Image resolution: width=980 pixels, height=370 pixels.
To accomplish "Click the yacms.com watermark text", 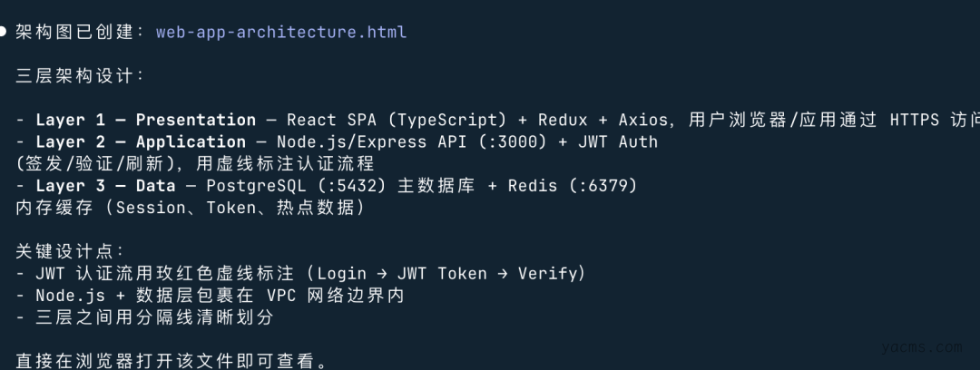I will pos(918,347).
